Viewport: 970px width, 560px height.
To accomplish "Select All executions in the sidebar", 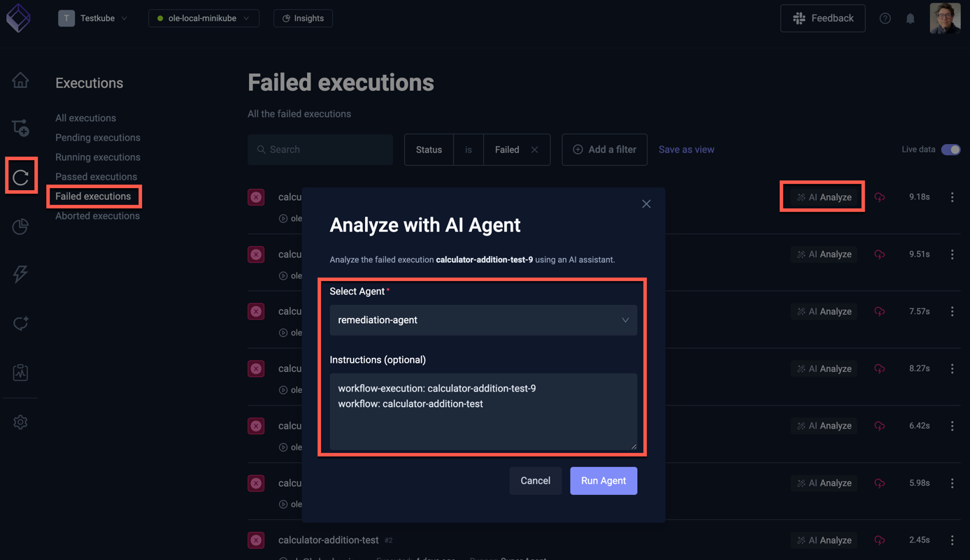I will click(85, 117).
